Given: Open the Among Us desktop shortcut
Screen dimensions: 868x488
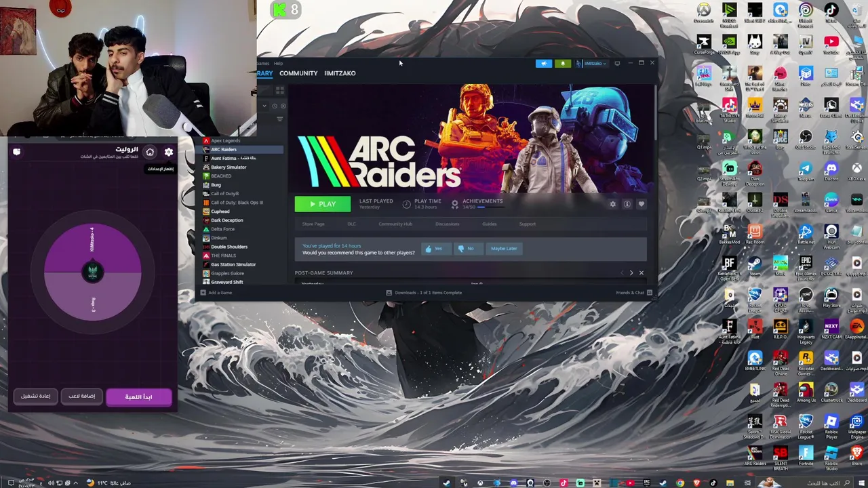Looking at the screenshot, I should [806, 392].
